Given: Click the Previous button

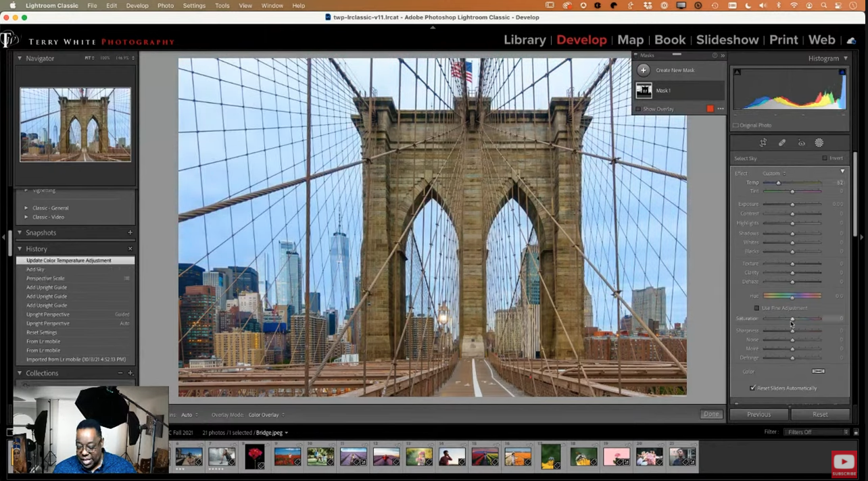Looking at the screenshot, I should (758, 414).
